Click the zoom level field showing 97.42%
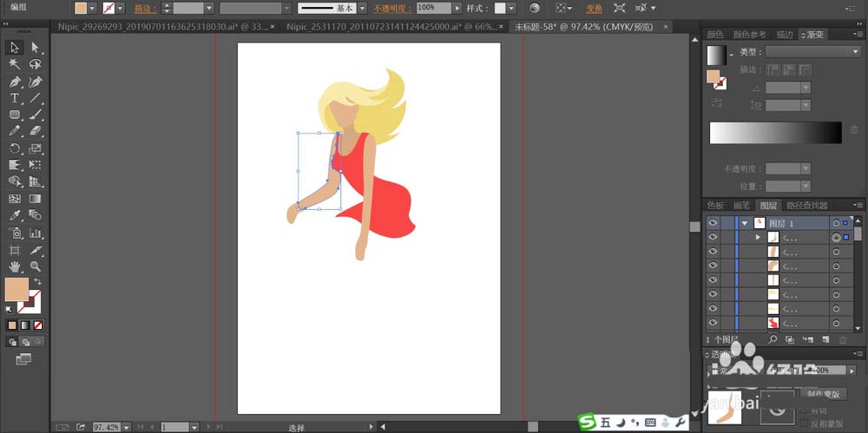The width and height of the screenshot is (868, 433). coord(106,427)
